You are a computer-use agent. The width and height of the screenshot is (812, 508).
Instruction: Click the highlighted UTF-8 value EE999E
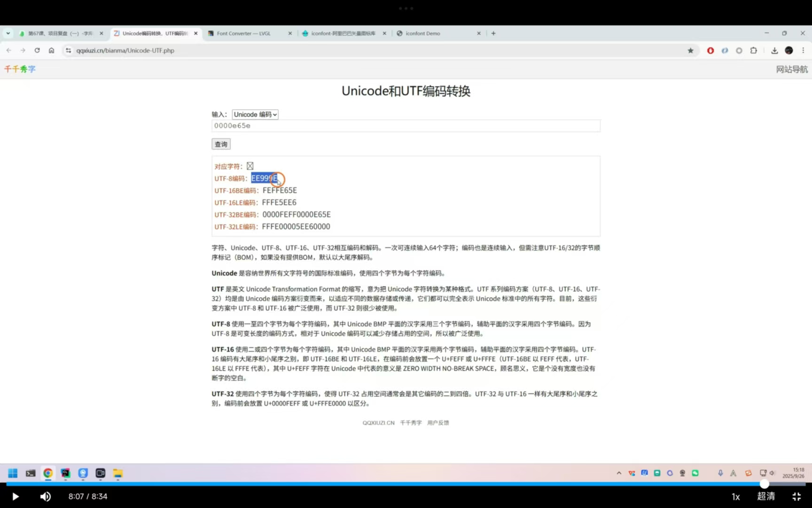click(265, 178)
